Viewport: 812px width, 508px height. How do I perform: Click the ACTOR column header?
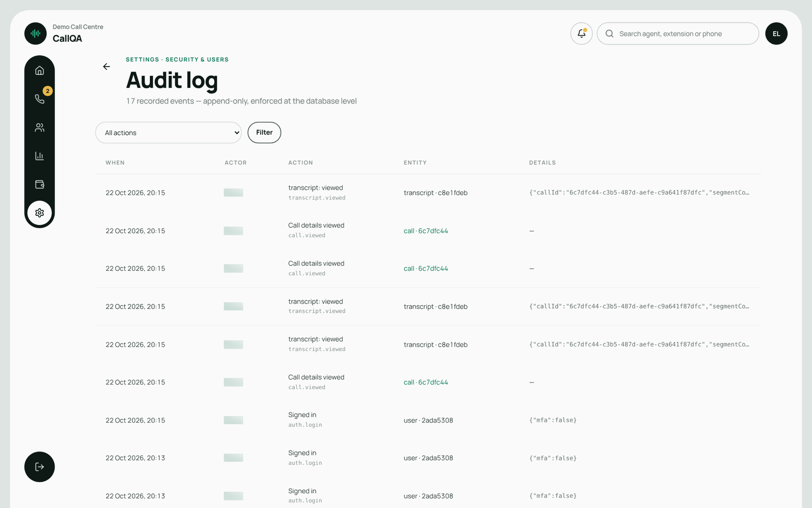(x=235, y=163)
